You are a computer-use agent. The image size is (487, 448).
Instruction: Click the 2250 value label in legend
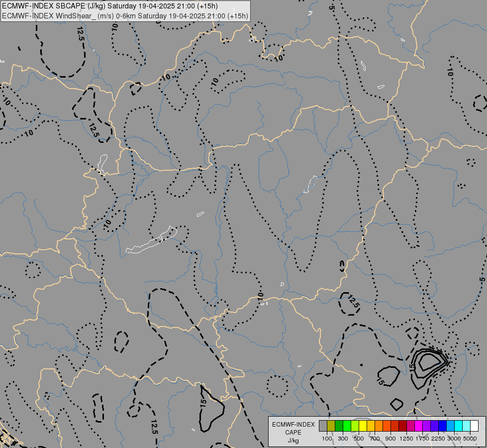coord(438,439)
